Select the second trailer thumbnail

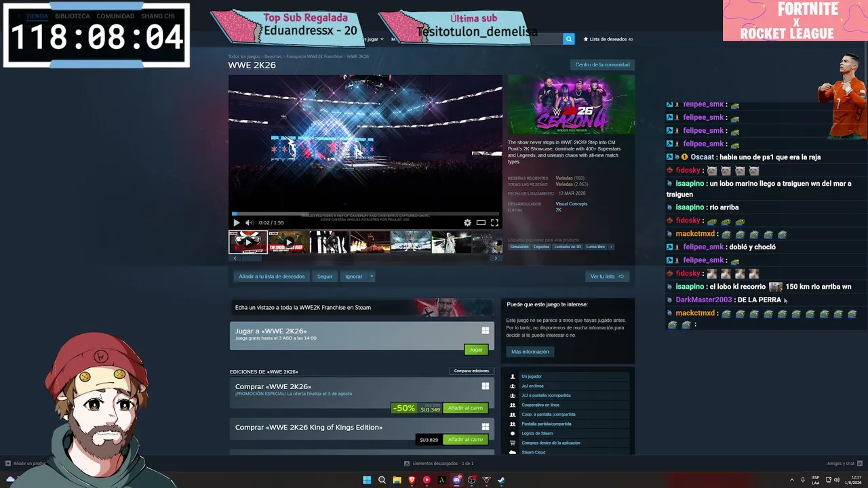[x=288, y=242]
